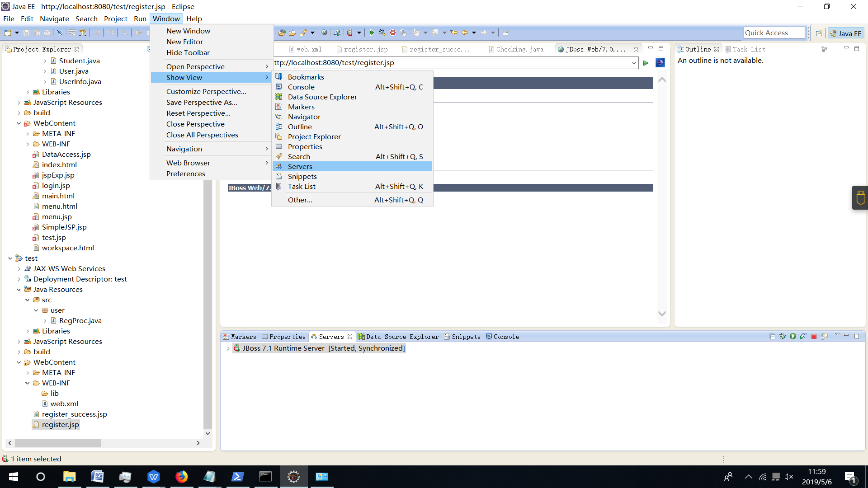Open the Servers view menu triangle
This screenshot has width=868, height=488.
click(837, 335)
